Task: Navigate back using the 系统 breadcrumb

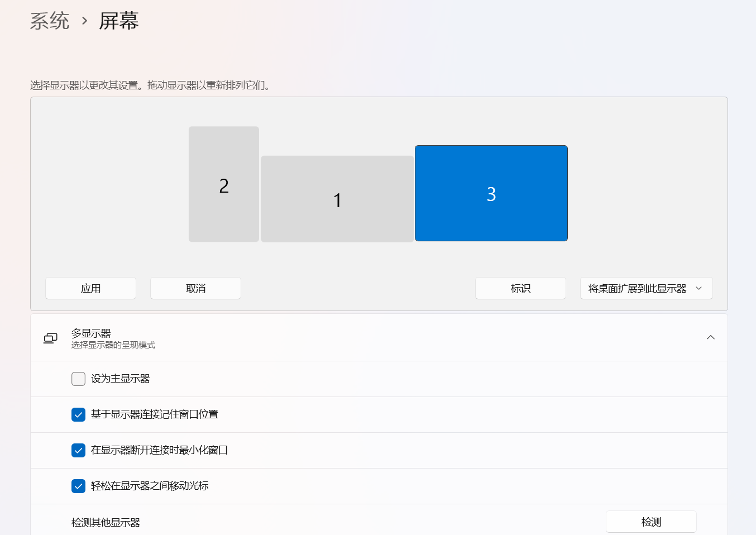Action: tap(50, 21)
